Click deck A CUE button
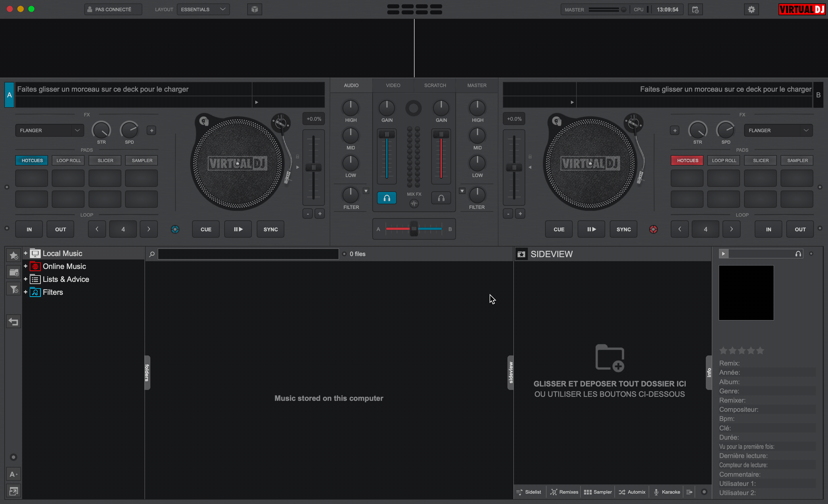The height and width of the screenshot is (504, 828). 206,229
